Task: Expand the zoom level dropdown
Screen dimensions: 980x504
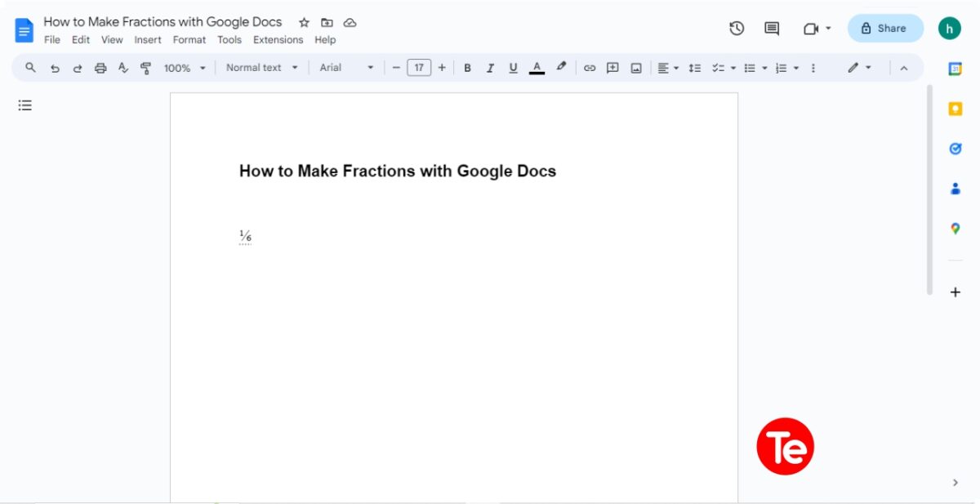Action: pyautogui.click(x=184, y=68)
